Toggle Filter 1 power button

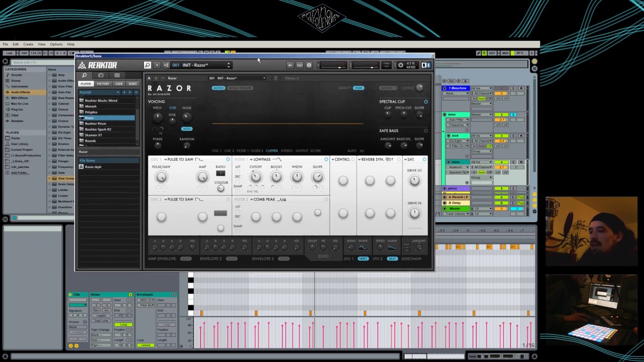[326, 159]
